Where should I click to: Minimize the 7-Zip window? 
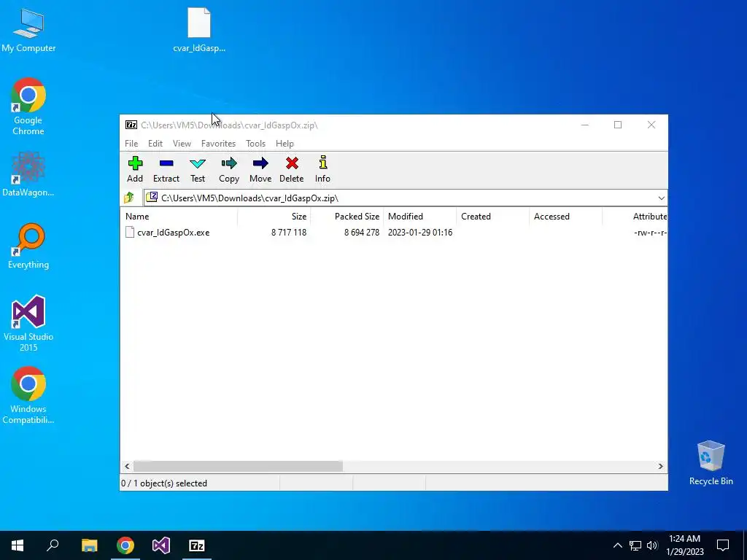click(585, 125)
